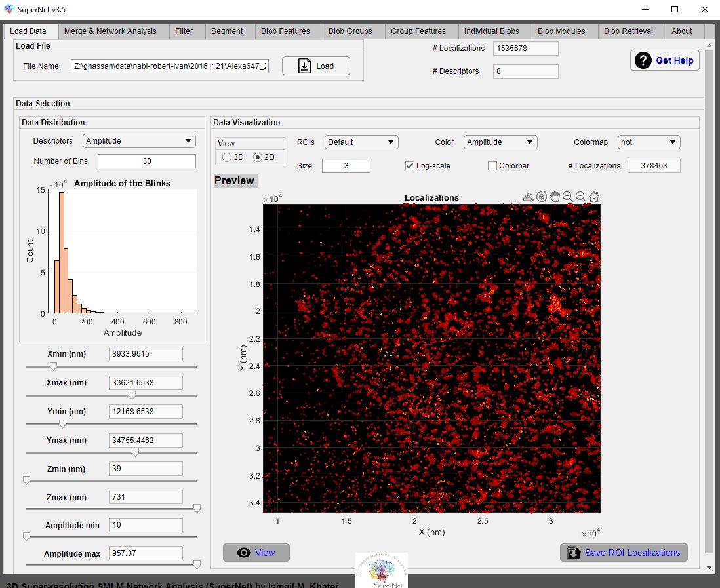The height and width of the screenshot is (588, 720).
Task: Click Save ROI Localizations button text
Action: pyautogui.click(x=632, y=553)
